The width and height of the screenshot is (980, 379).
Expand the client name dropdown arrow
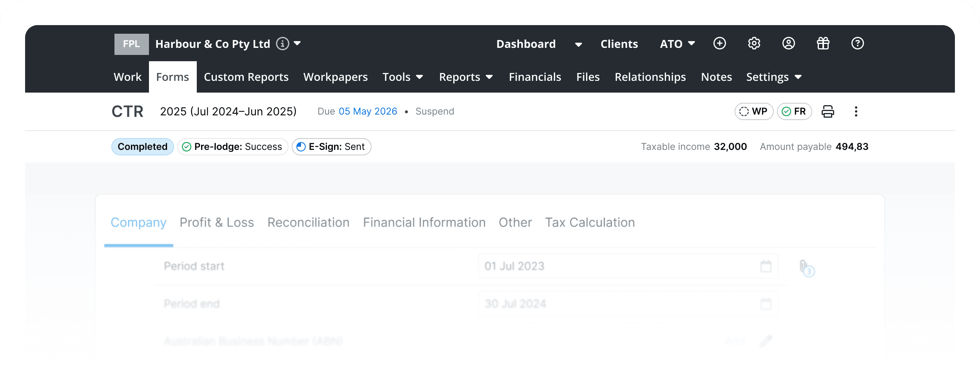[x=298, y=43]
